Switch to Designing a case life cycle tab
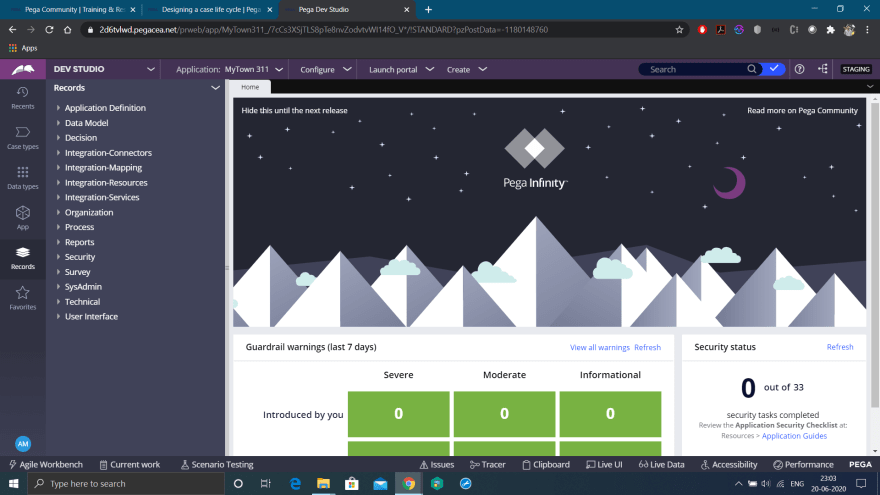This screenshot has width=880, height=495. [210, 10]
